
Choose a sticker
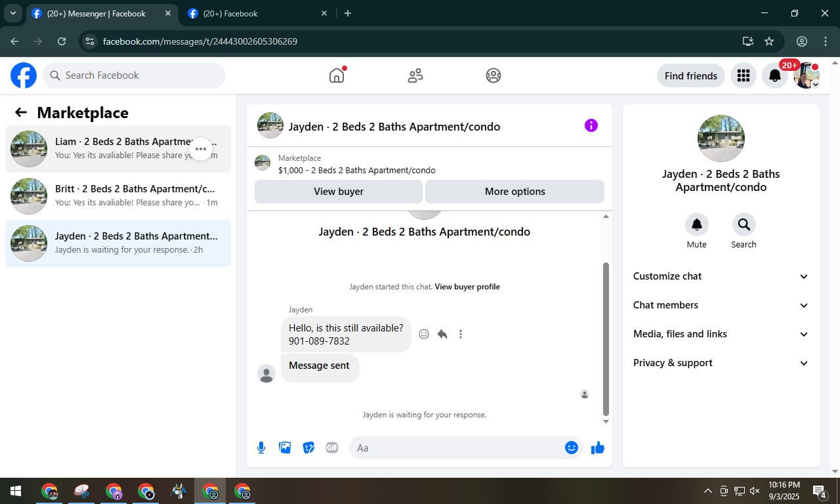click(308, 448)
